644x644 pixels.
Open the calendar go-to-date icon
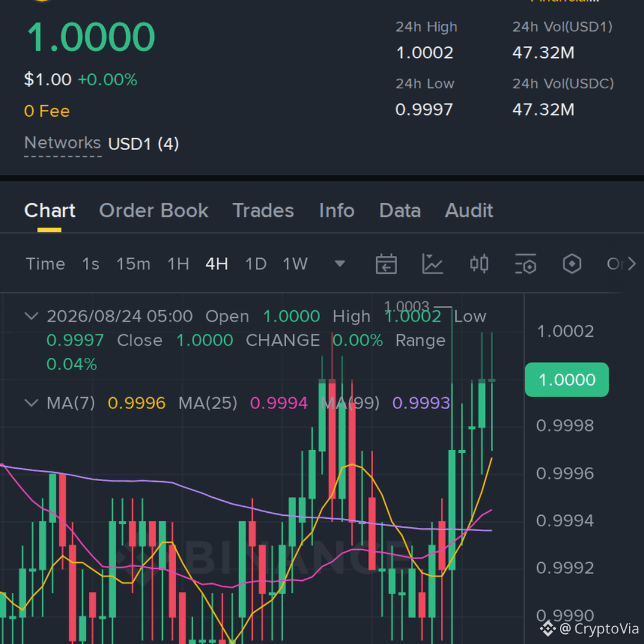tap(386, 264)
